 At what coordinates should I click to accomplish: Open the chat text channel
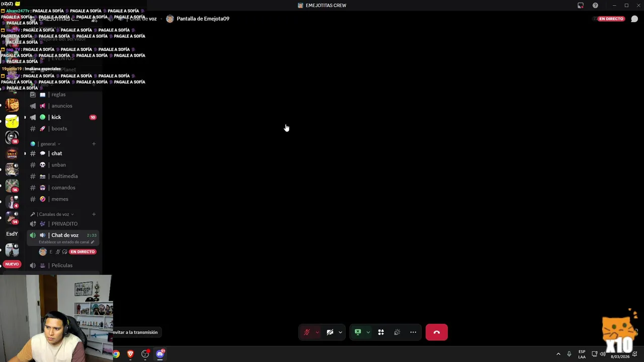[63, 153]
